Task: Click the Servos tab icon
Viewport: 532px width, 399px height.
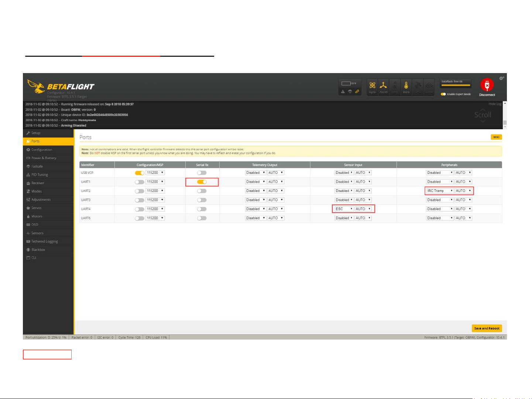Action: pos(28,208)
